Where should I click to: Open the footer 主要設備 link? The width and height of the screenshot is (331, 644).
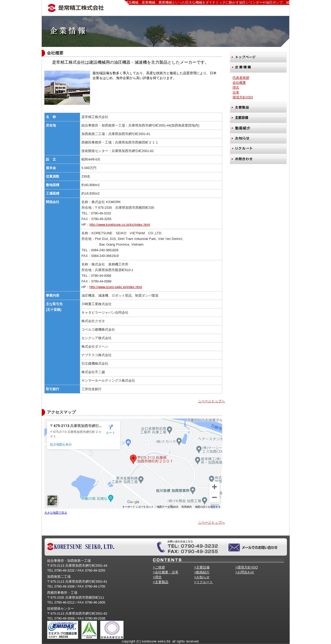[x=202, y=567]
